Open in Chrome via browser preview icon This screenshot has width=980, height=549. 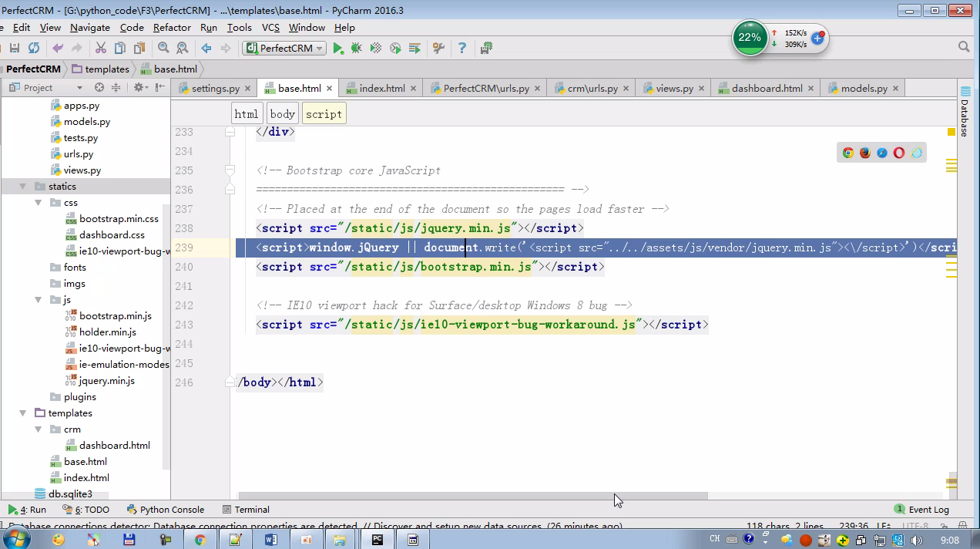click(847, 153)
